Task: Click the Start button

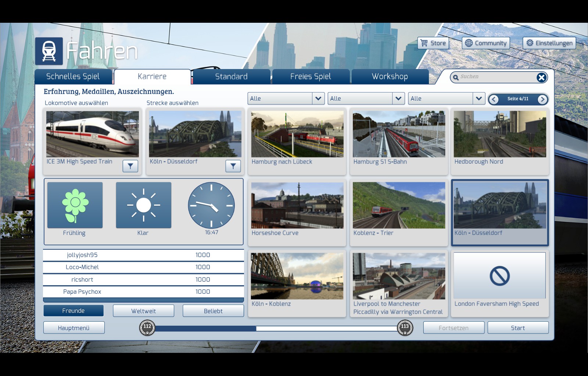Action: [x=518, y=328]
